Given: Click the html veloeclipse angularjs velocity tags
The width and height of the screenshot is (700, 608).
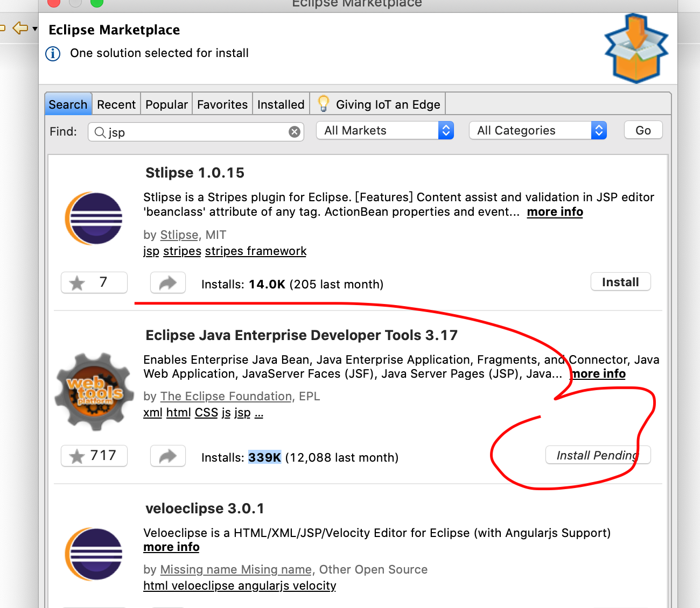Looking at the screenshot, I should [240, 586].
